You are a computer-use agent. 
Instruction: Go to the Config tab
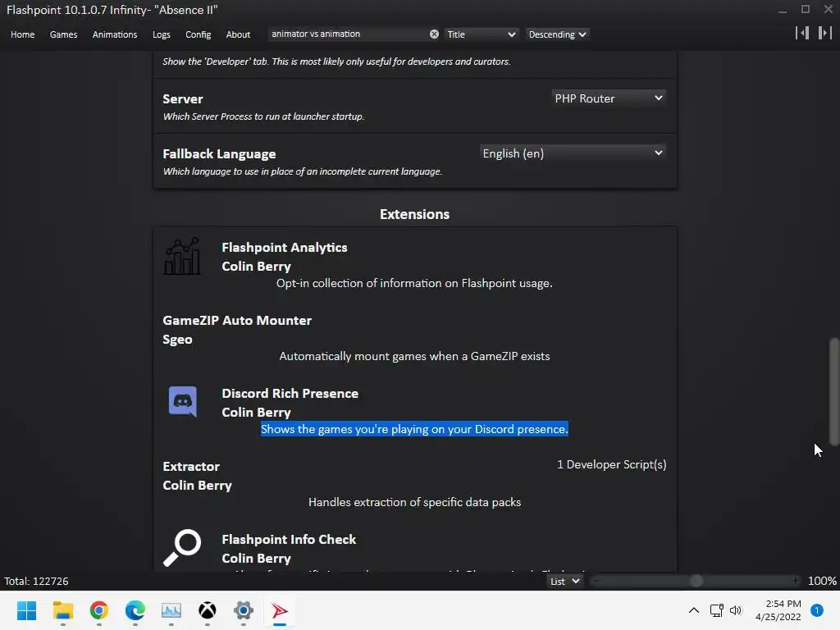199,34
